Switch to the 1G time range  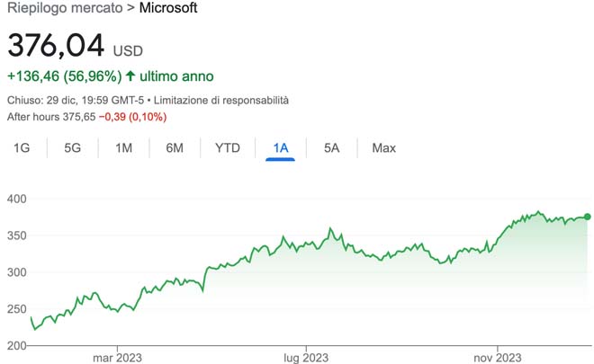pyautogui.click(x=22, y=147)
